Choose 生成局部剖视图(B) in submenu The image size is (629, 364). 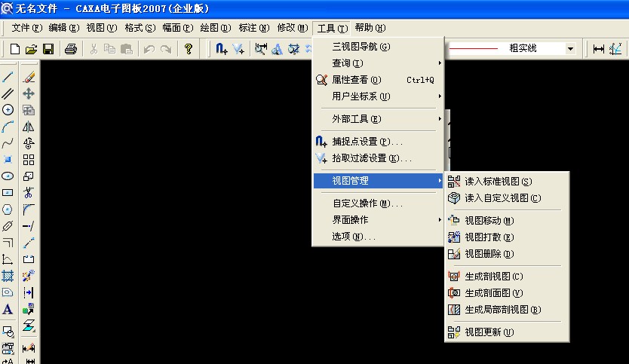pyautogui.click(x=507, y=310)
